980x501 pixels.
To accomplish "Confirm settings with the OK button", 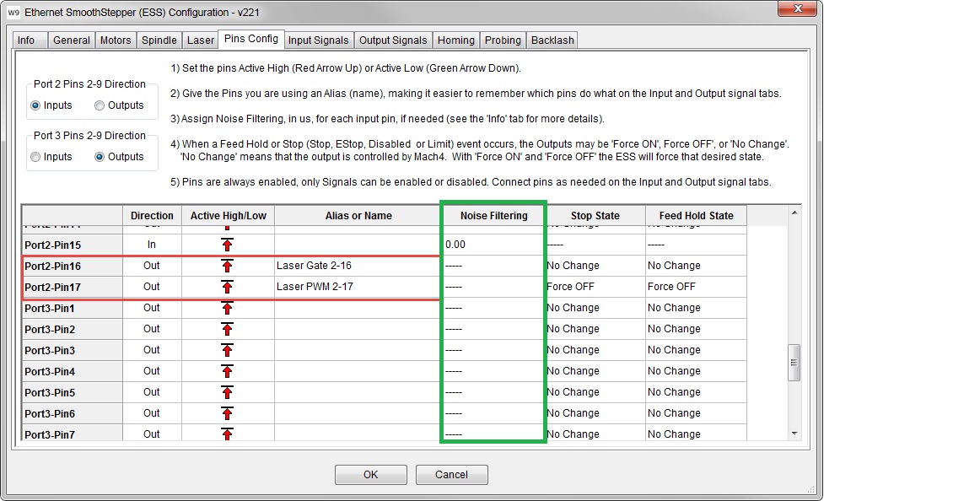I will click(370, 475).
